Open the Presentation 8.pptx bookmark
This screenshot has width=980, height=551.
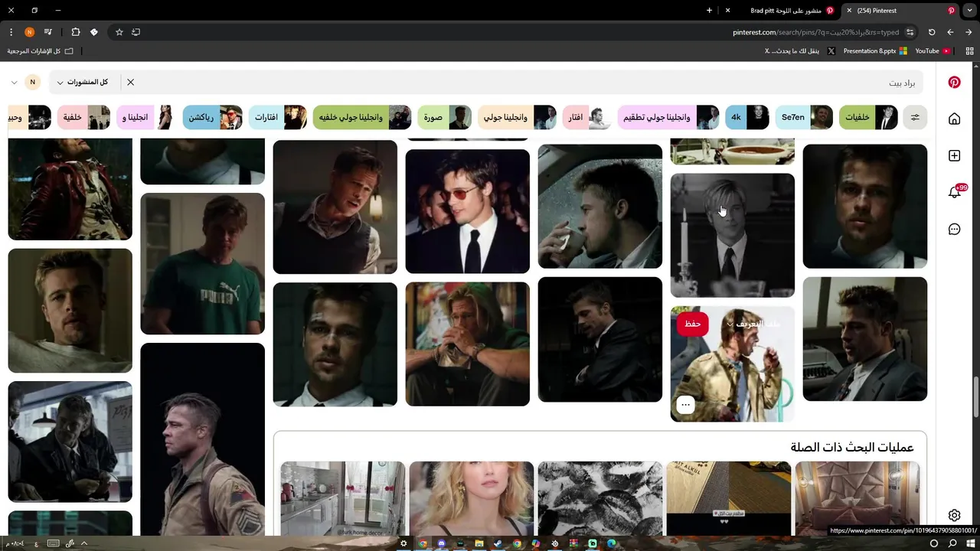875,51
